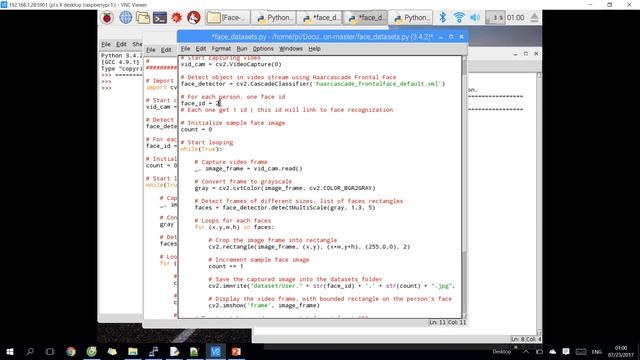Open File menu in face_datasets.py editor
Screen dimensions: 640x360
click(185, 49)
